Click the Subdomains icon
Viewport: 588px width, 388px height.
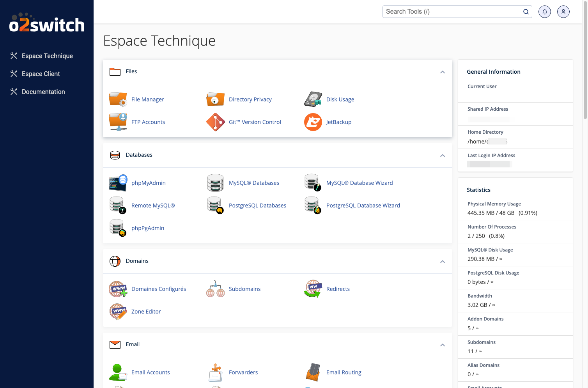pyautogui.click(x=215, y=289)
